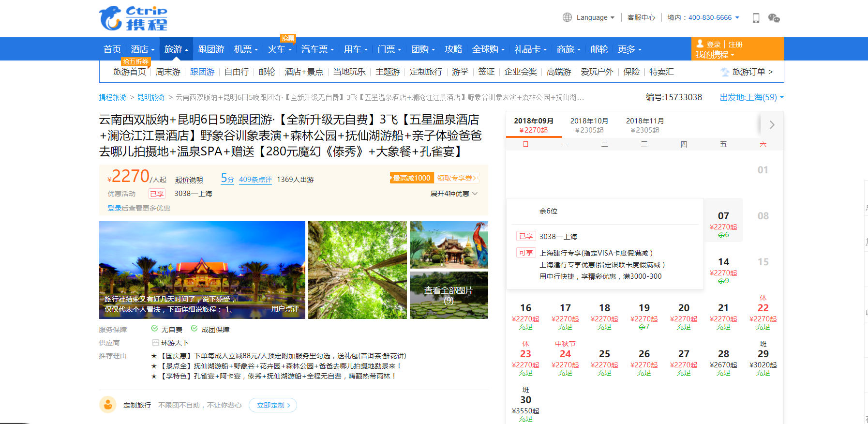Open 攻略 in main navigation

(453, 49)
